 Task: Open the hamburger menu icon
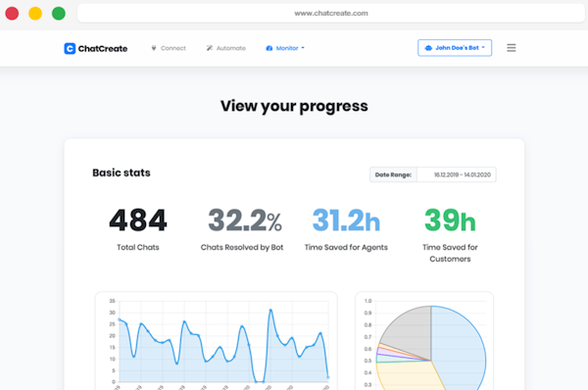pos(512,48)
